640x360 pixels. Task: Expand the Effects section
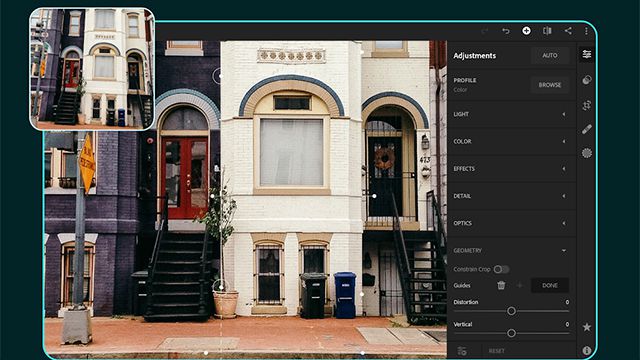pyautogui.click(x=511, y=169)
